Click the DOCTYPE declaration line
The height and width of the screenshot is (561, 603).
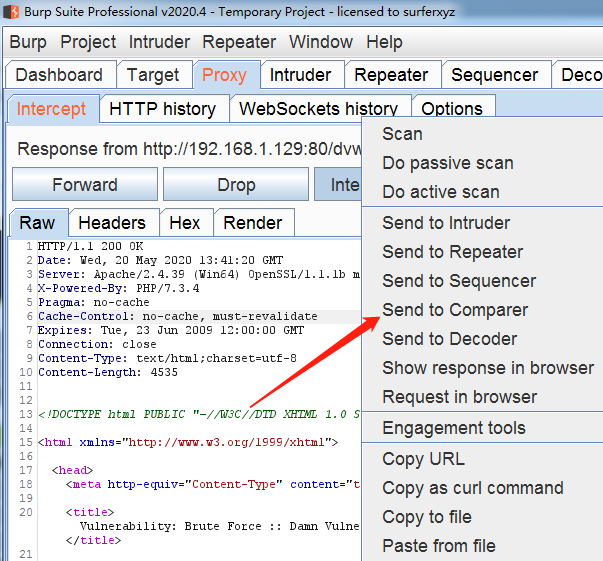[x=199, y=414]
